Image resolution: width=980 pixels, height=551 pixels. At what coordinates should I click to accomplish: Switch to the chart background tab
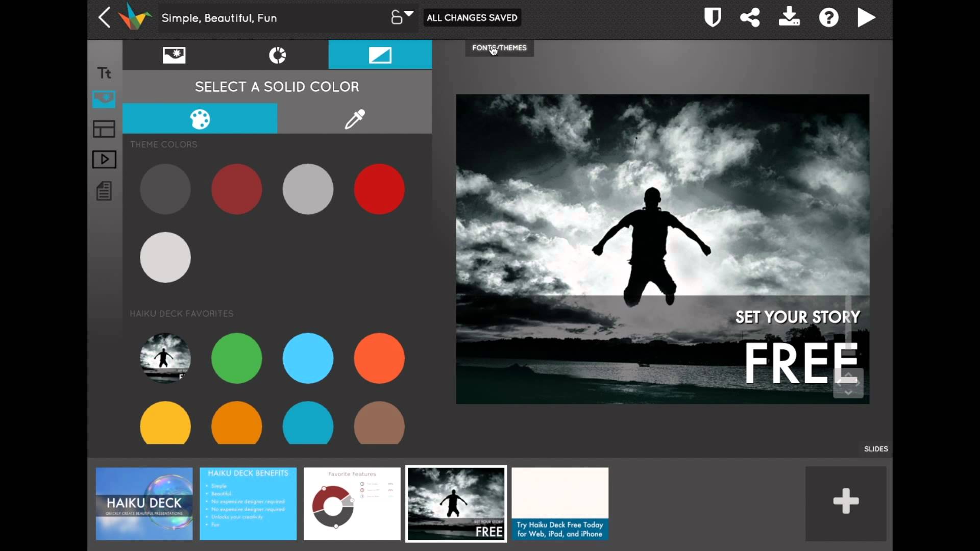(277, 55)
